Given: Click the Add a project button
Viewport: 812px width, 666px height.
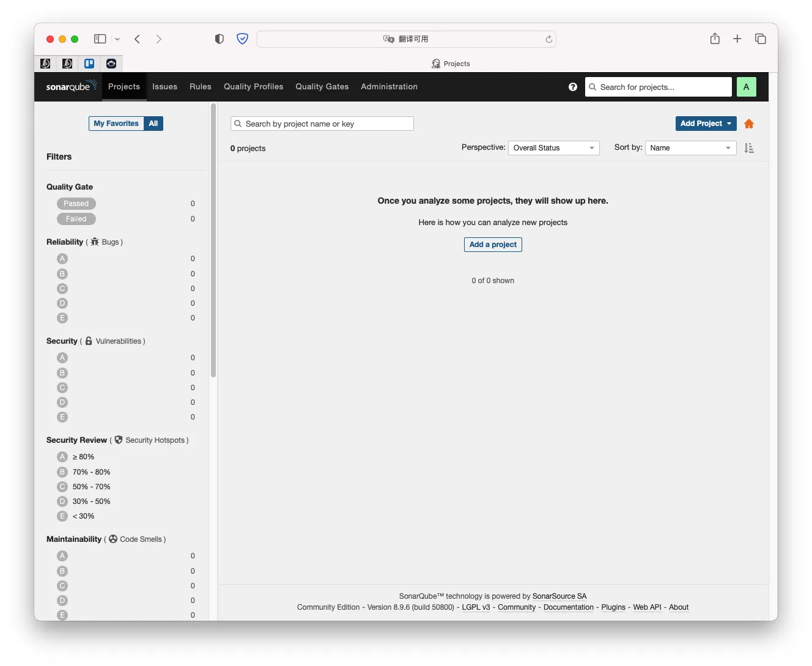Looking at the screenshot, I should point(493,245).
